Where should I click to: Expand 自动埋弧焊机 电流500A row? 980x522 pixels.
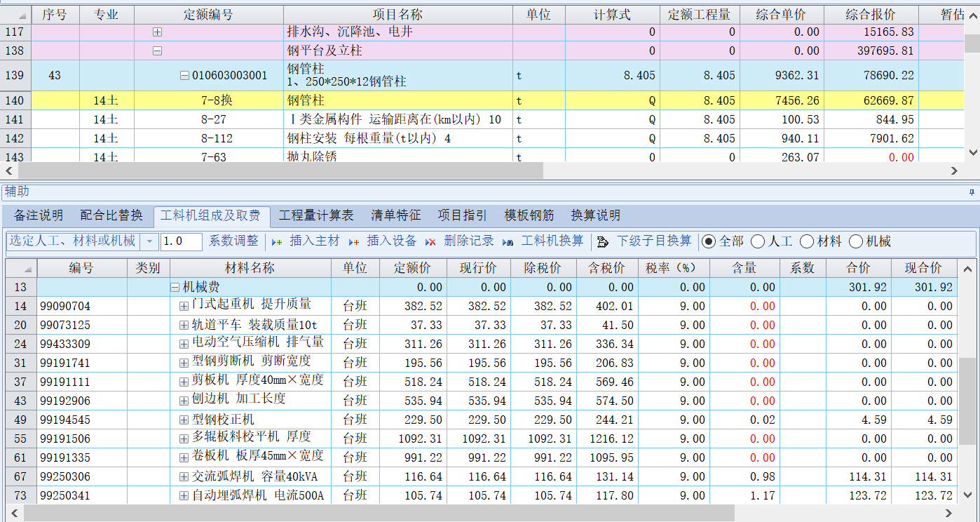click(x=184, y=495)
